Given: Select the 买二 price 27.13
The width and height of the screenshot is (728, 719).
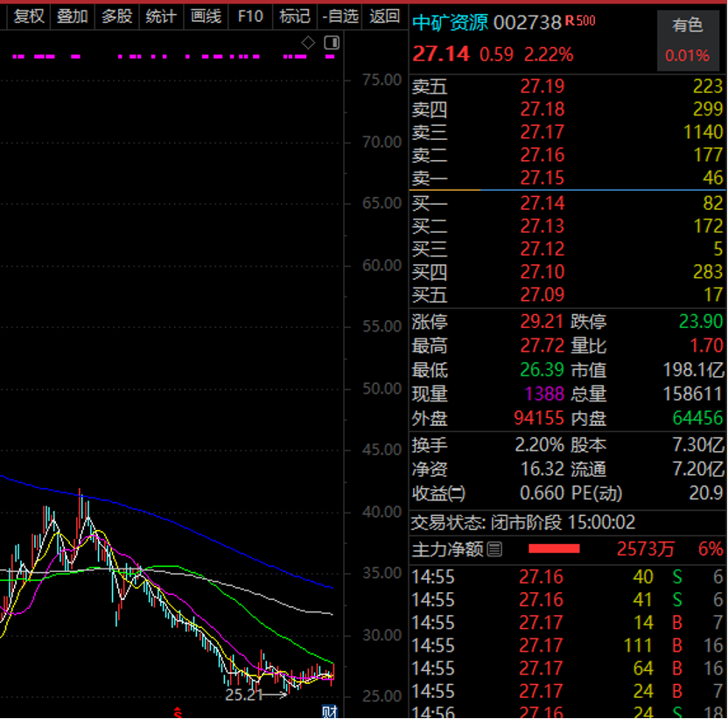Looking at the screenshot, I should click(542, 226).
